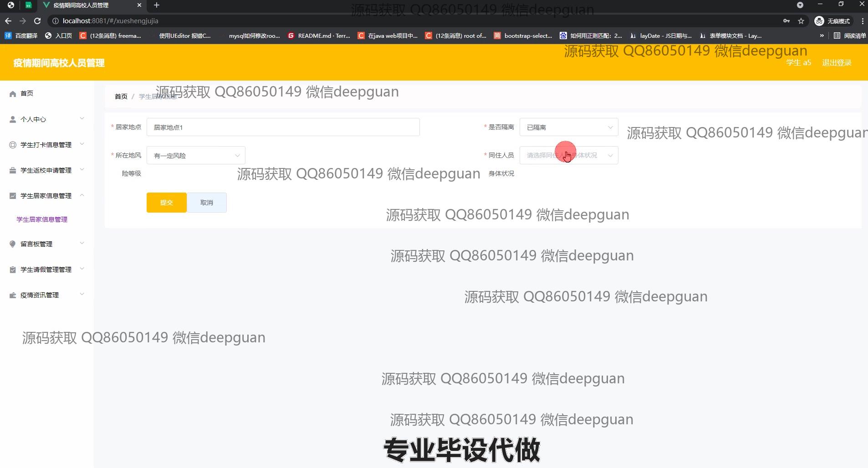Screen dimensions: 868x468
Task: Click the browser address bar URL
Action: 111,21
